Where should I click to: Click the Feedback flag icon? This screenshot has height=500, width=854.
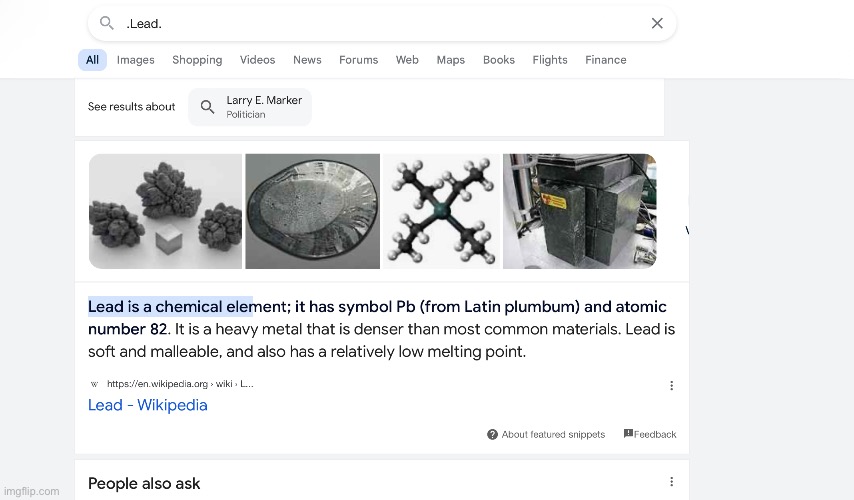[628, 434]
